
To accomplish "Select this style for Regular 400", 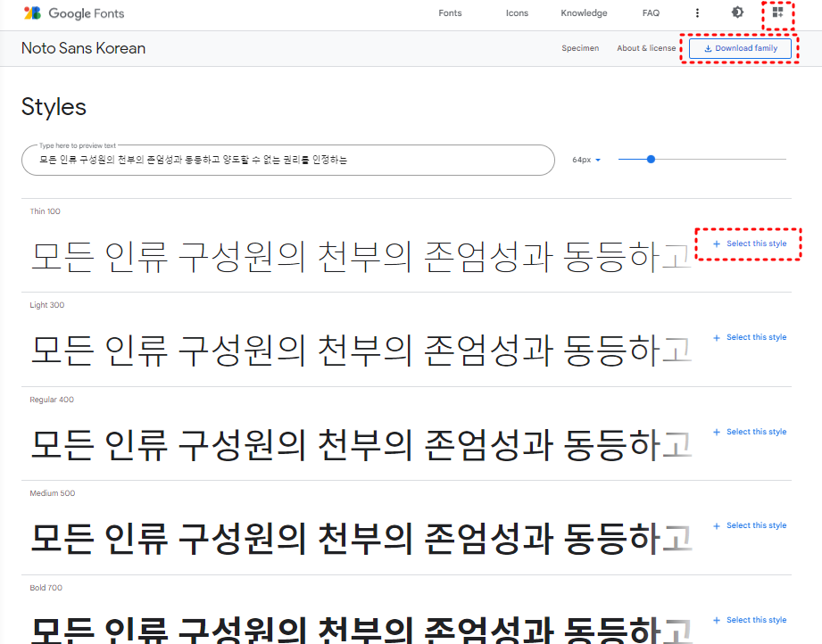I will coord(751,432).
